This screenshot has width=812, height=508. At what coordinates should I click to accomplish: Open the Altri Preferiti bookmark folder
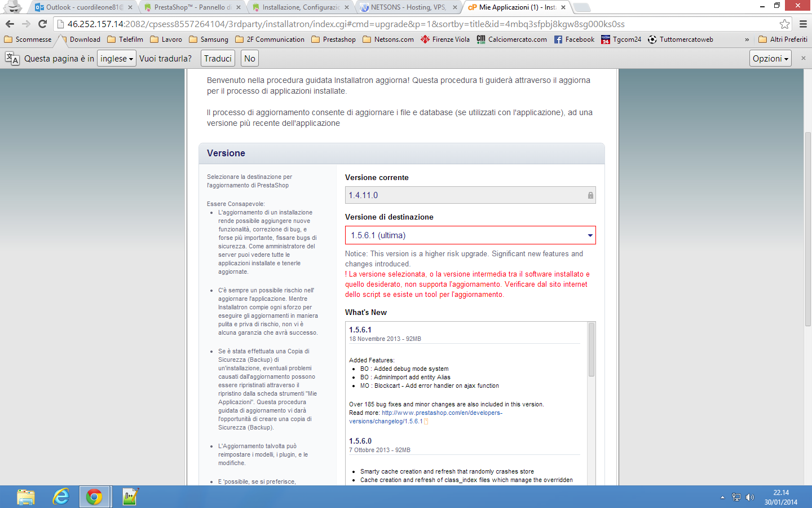(783, 40)
